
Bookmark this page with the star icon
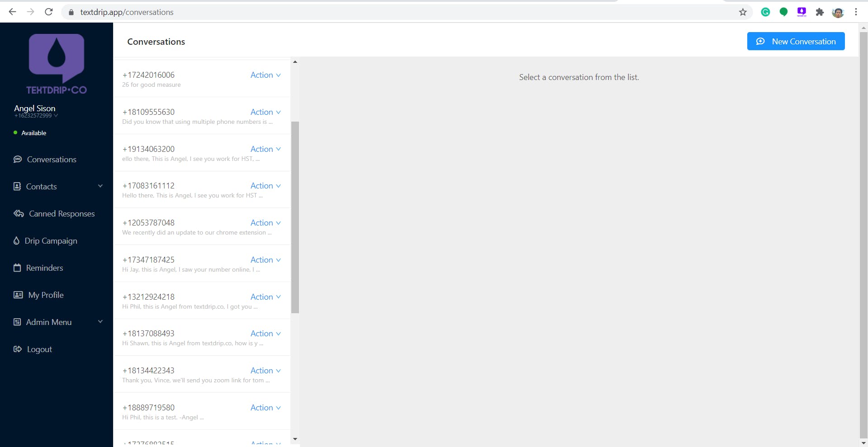point(743,12)
